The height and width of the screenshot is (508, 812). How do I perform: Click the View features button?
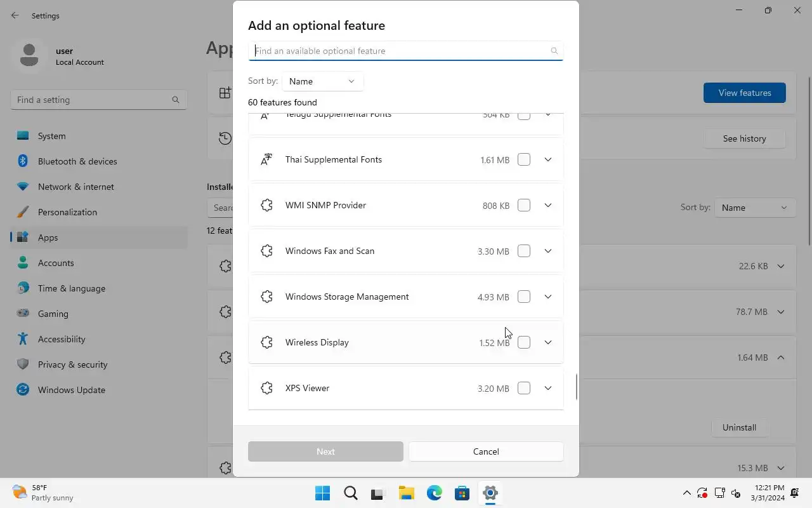click(x=745, y=93)
